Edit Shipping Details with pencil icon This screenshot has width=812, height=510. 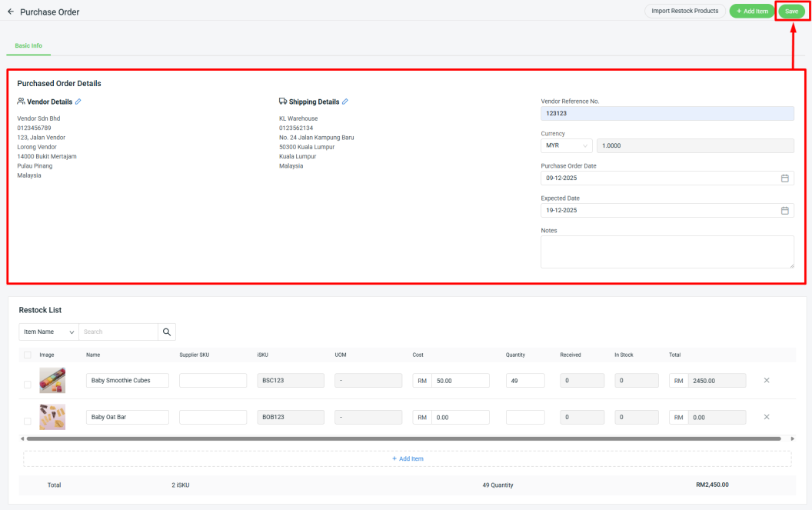(344, 102)
